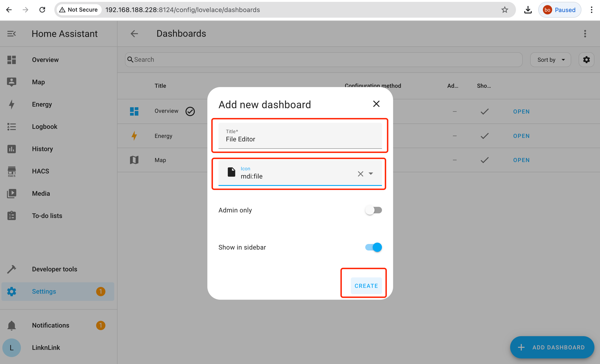Screen dimensions: 600x364
Task: Collapse the sidebar with menu icon
Action: tap(11, 34)
